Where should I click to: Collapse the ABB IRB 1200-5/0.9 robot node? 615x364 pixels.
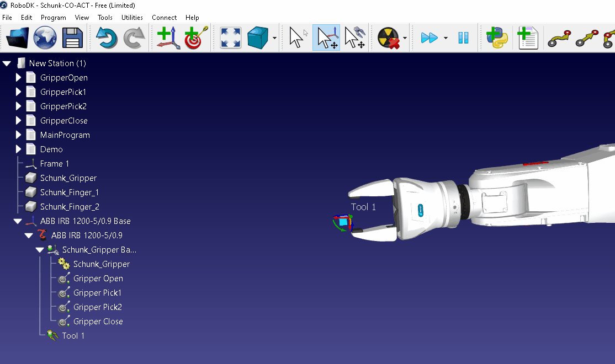click(29, 235)
